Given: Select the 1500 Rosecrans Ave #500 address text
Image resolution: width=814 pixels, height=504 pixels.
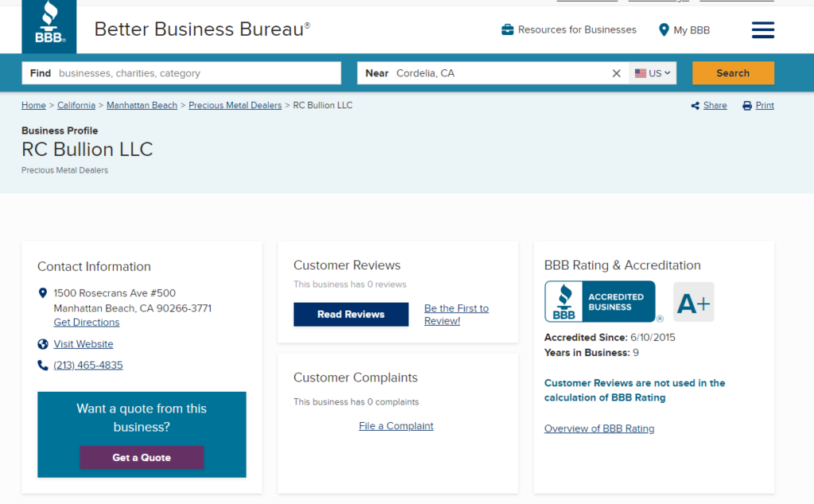Looking at the screenshot, I should tap(114, 293).
